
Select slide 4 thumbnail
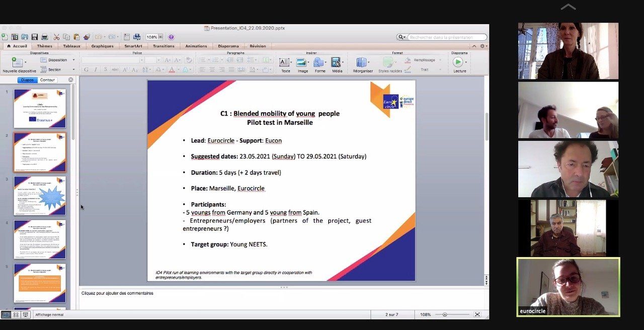pyautogui.click(x=40, y=239)
